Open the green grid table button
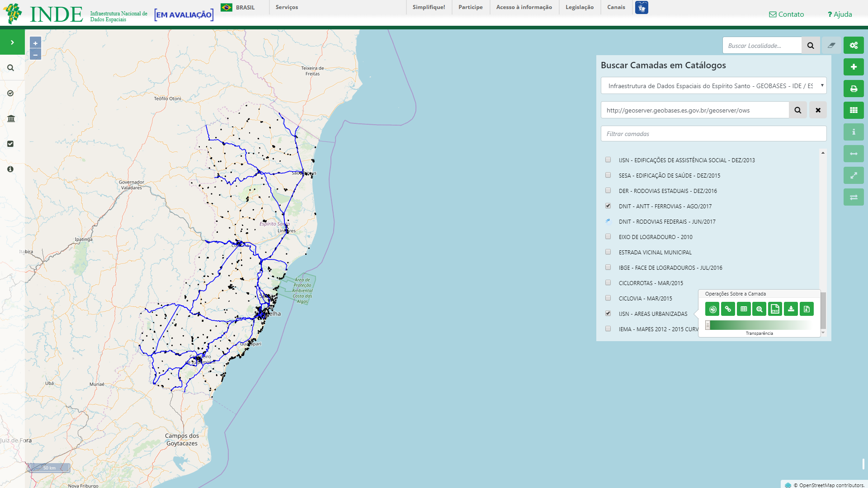868x488 pixels. pos(854,110)
